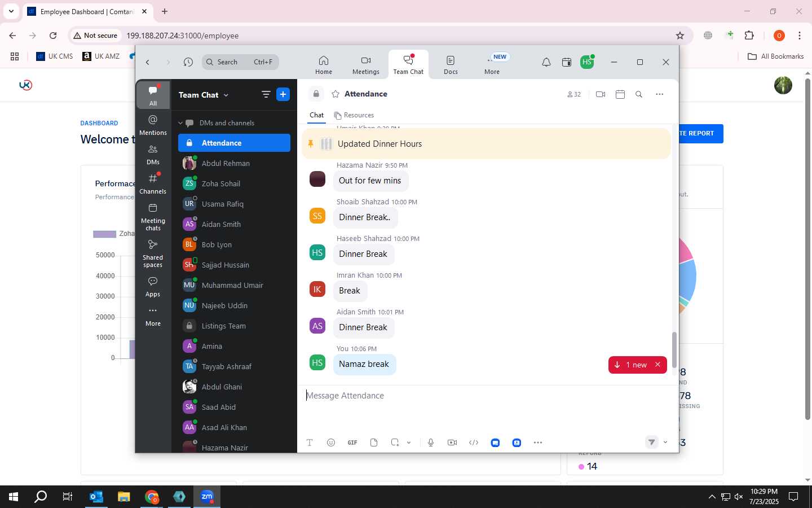812x508 pixels.
Task: Open the Zoom calendar panel icon
Action: (x=567, y=62)
